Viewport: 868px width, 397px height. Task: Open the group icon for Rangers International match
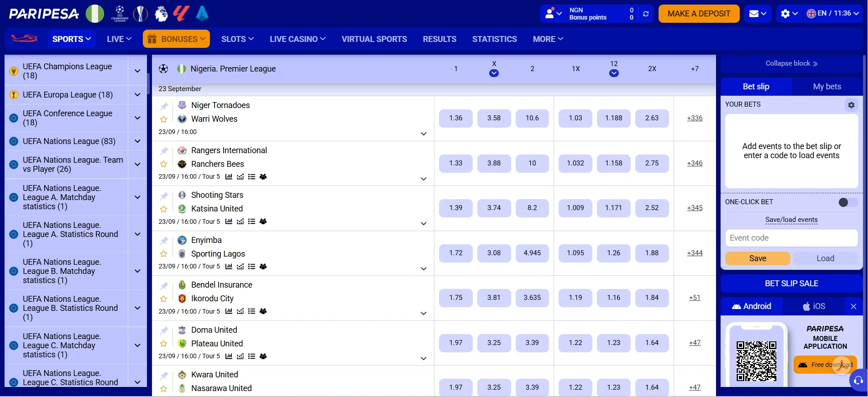tap(263, 176)
